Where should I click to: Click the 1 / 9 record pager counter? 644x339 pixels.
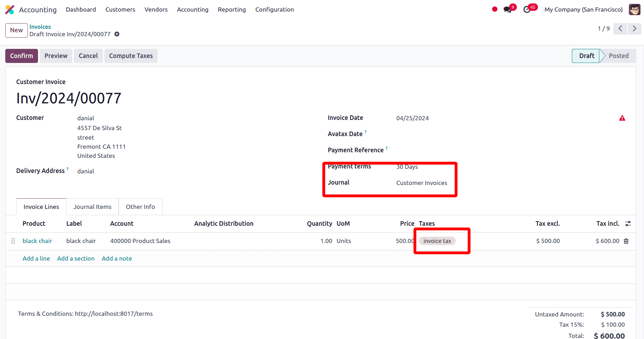pos(604,28)
